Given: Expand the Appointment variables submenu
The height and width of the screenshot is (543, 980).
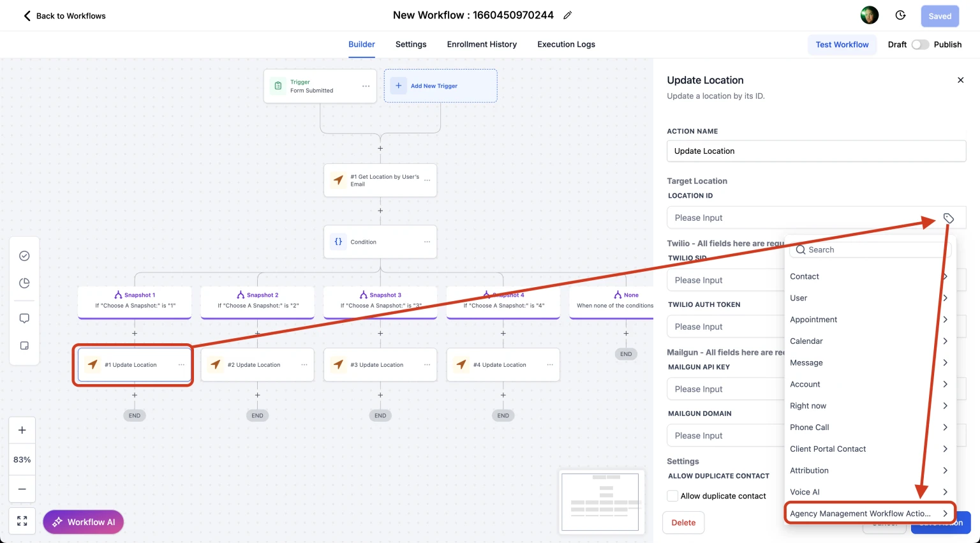Looking at the screenshot, I should 869,320.
